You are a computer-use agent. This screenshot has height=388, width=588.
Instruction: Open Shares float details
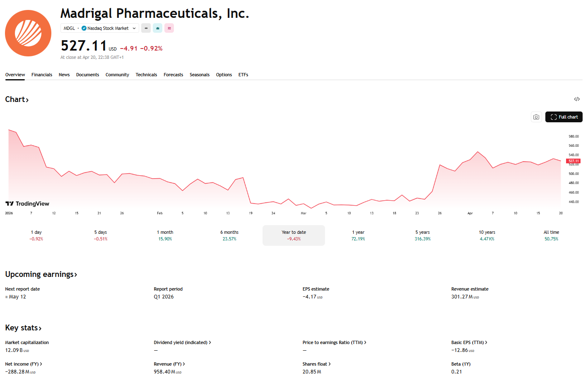pos(316,364)
